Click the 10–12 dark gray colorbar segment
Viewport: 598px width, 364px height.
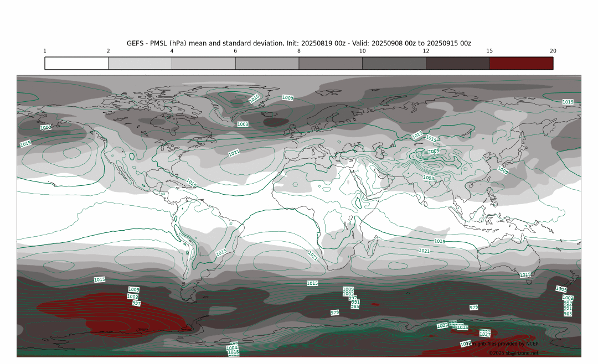(x=394, y=63)
